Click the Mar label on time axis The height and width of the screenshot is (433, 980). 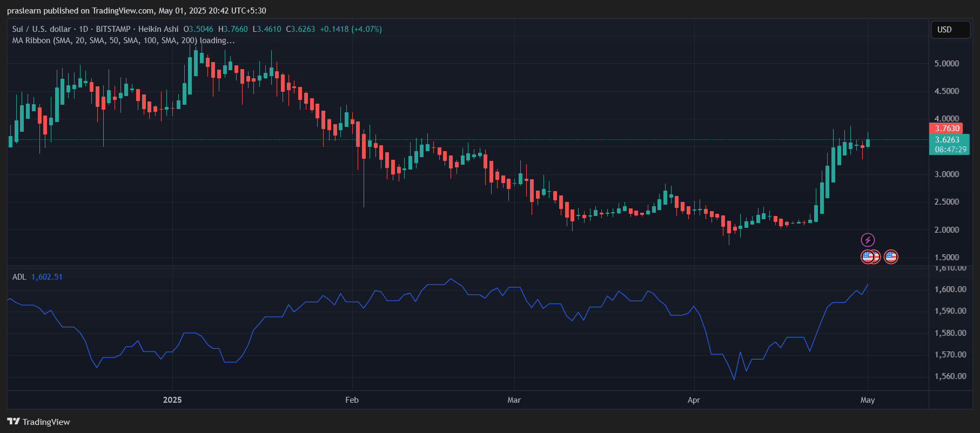click(x=514, y=400)
